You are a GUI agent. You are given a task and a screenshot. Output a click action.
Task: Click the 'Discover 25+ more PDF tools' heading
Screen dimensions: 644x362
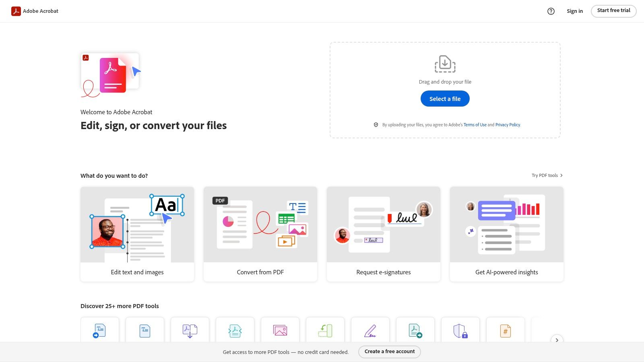coord(120,306)
